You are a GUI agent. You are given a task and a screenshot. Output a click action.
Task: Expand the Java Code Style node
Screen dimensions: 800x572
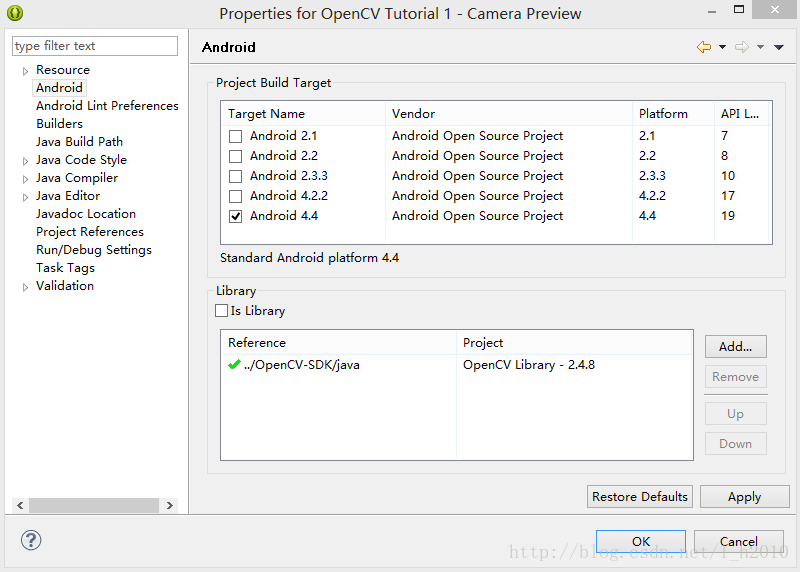[25, 161]
